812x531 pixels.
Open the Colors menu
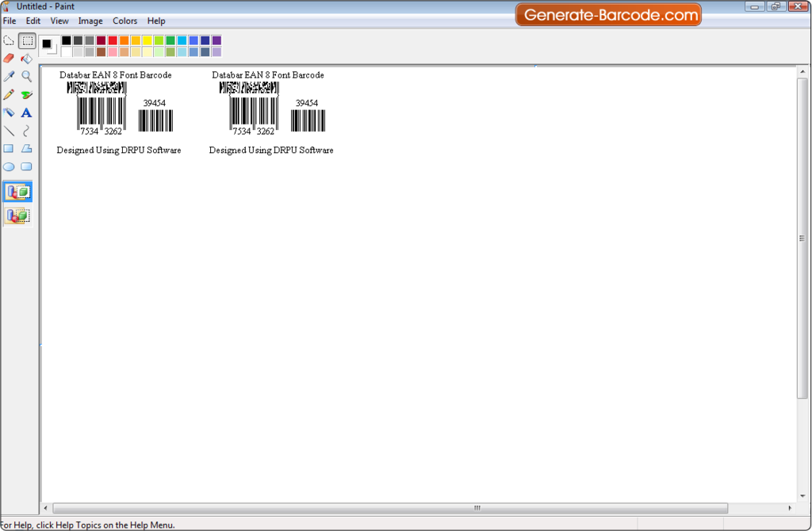coord(124,21)
